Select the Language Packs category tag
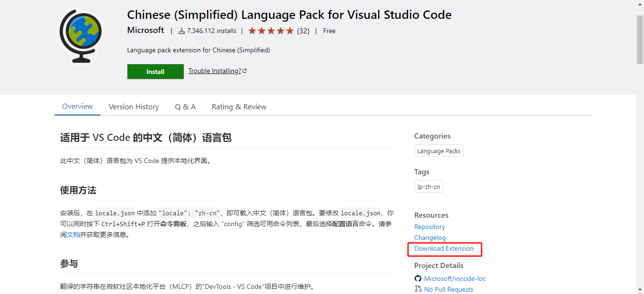The height and width of the screenshot is (294, 644). pos(439,151)
